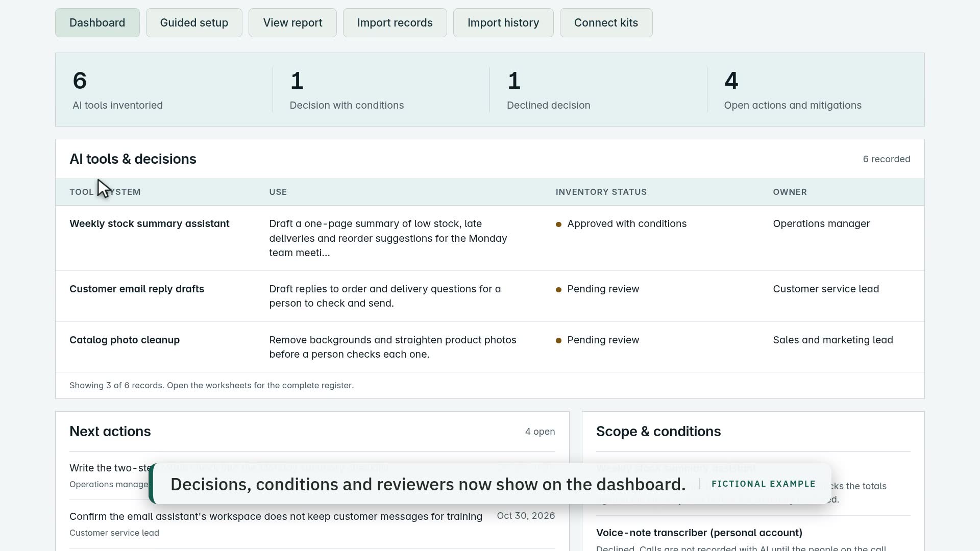Viewport: 980px width, 551px height.
Task: Click the 4 open counter
Action: (x=540, y=432)
